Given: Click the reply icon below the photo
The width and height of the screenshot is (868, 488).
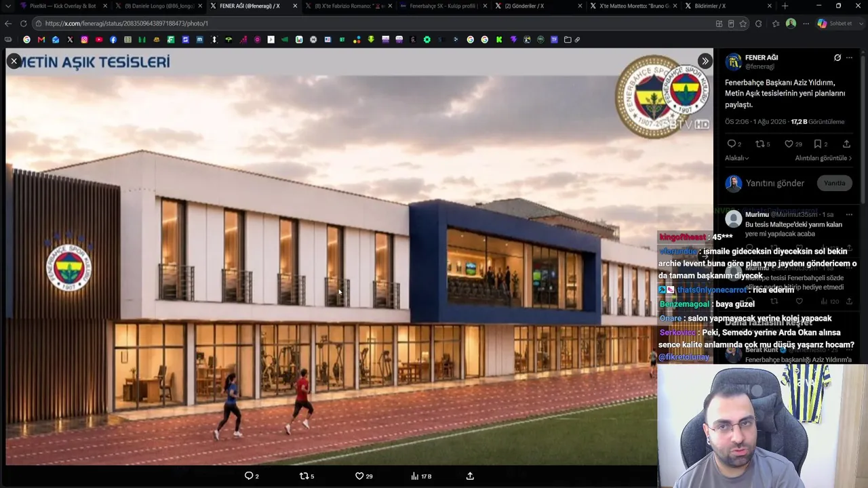Looking at the screenshot, I should click(249, 476).
